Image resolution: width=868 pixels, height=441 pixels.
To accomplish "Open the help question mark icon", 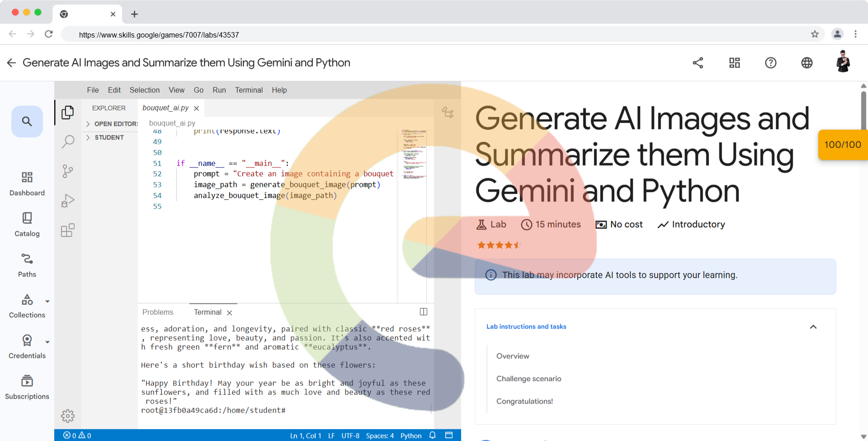I will pos(771,63).
